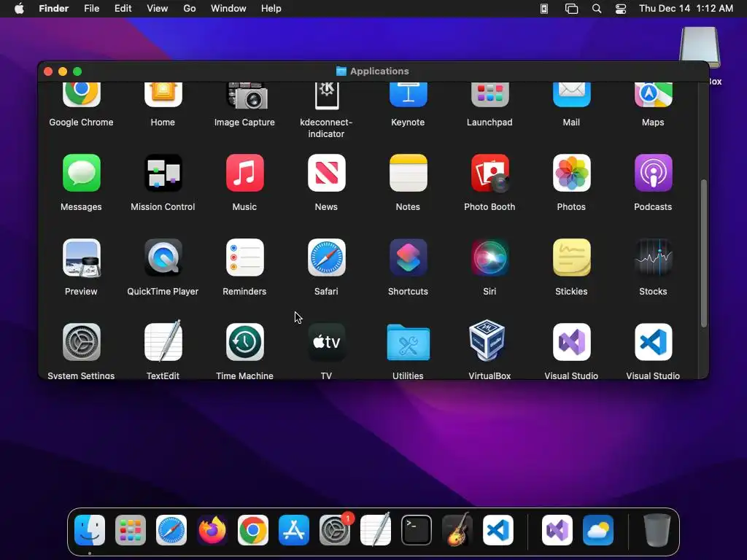This screenshot has width=747, height=560.
Task: Open the Go menu
Action: [x=190, y=9]
